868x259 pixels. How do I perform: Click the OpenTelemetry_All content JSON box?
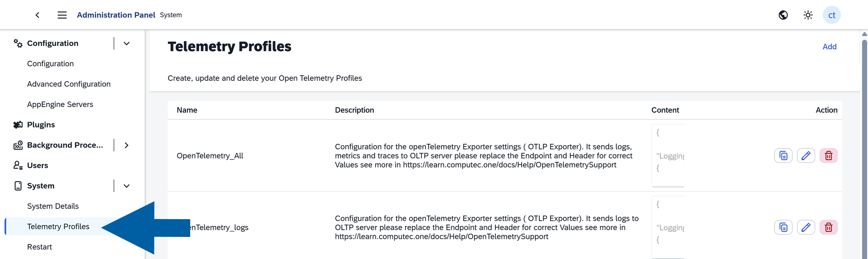coord(668,155)
